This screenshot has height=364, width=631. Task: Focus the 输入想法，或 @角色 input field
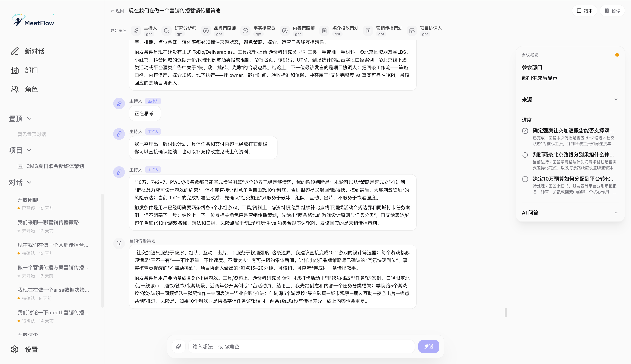(x=301, y=346)
